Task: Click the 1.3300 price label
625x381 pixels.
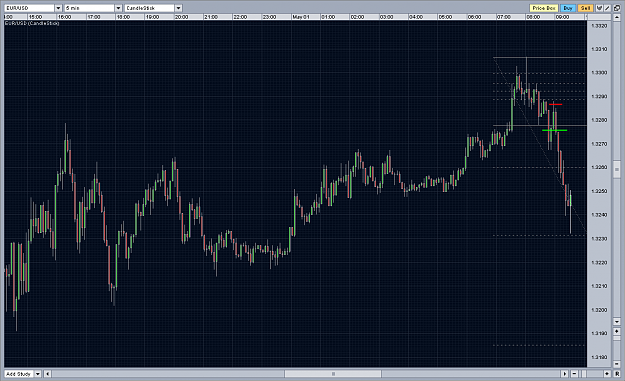Action: click(x=599, y=73)
